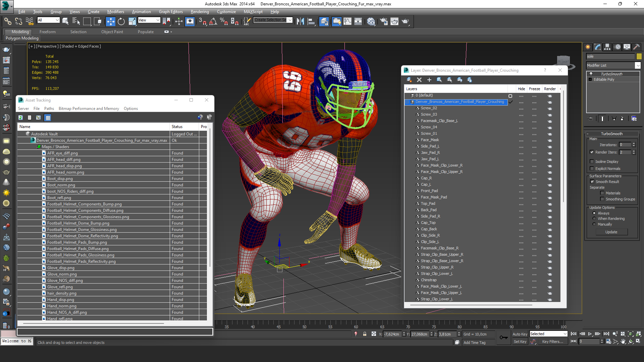Click the Mirror tool icon

(x=300, y=21)
